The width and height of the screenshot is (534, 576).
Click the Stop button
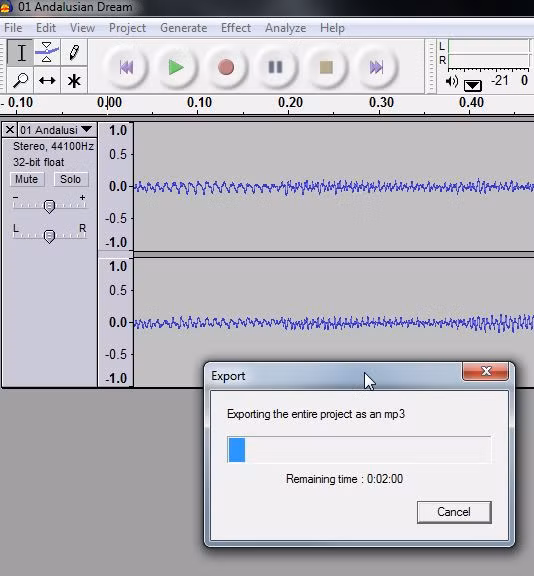pyautogui.click(x=326, y=67)
